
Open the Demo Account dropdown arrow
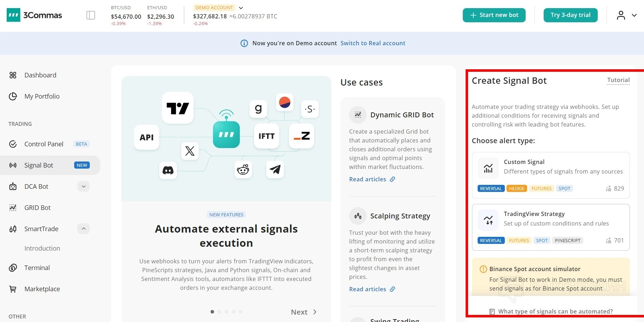click(241, 8)
